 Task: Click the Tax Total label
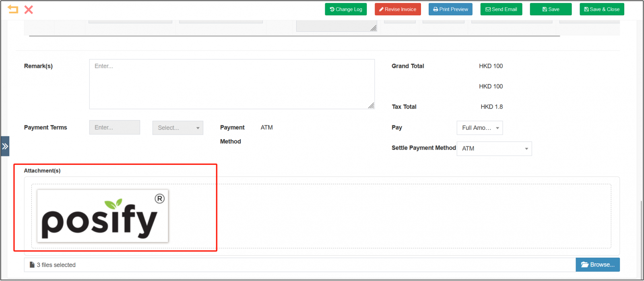pos(404,107)
